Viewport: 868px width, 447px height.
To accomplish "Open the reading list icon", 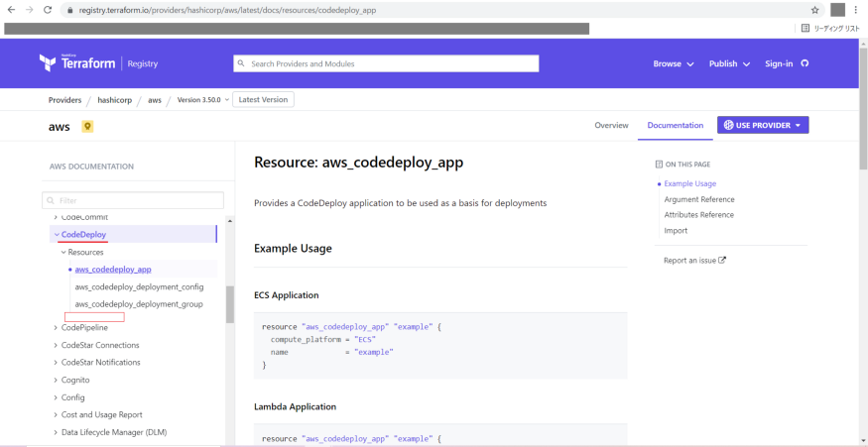I will (x=806, y=29).
